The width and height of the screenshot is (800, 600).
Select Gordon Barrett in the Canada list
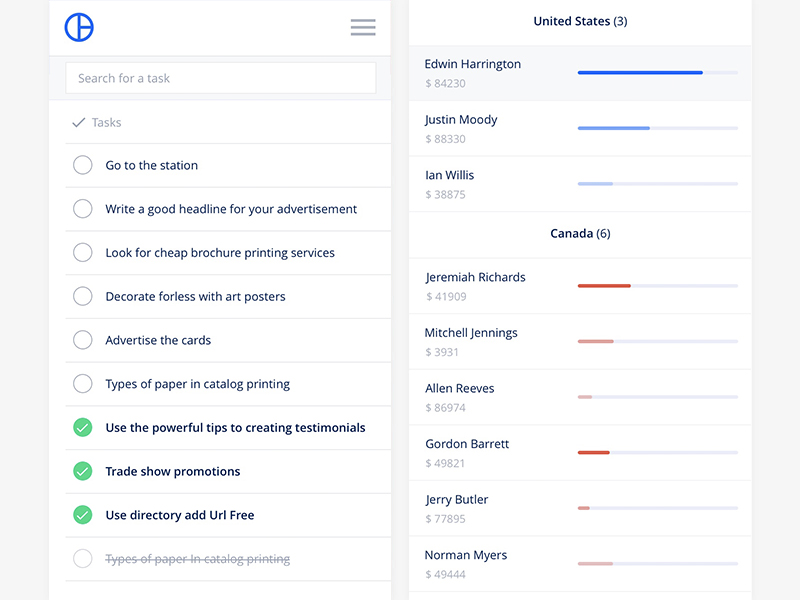coord(467,444)
